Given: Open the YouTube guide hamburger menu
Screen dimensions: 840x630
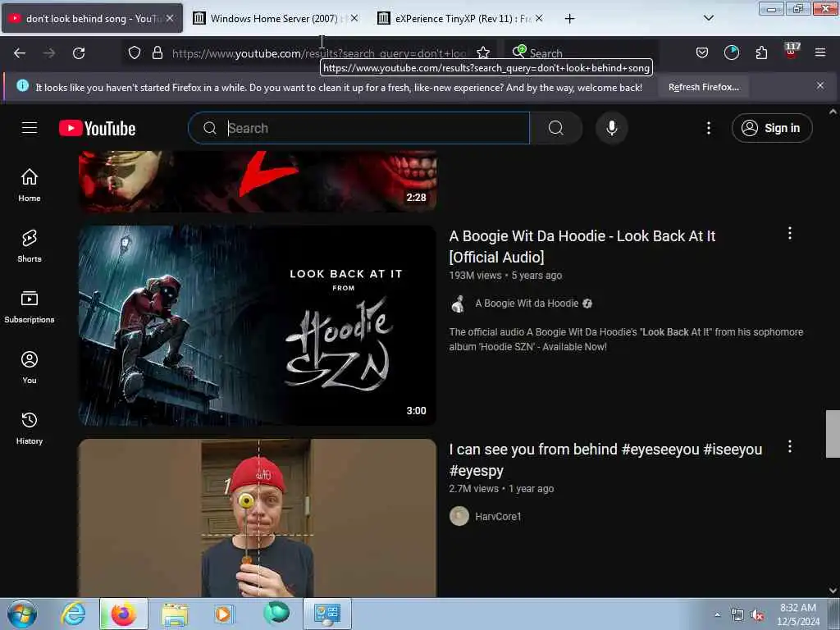Looking at the screenshot, I should pyautogui.click(x=30, y=127).
